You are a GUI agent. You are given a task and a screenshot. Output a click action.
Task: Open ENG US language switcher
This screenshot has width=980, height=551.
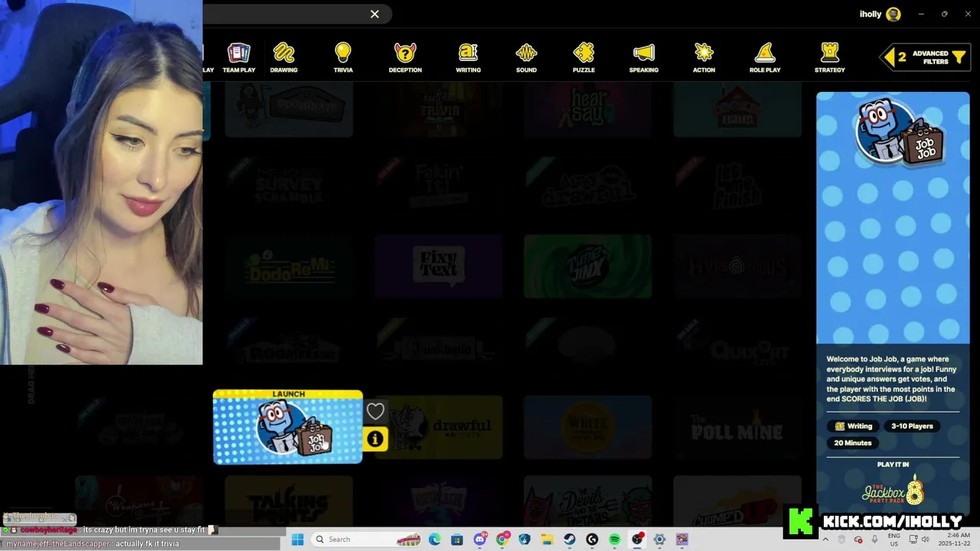894,540
